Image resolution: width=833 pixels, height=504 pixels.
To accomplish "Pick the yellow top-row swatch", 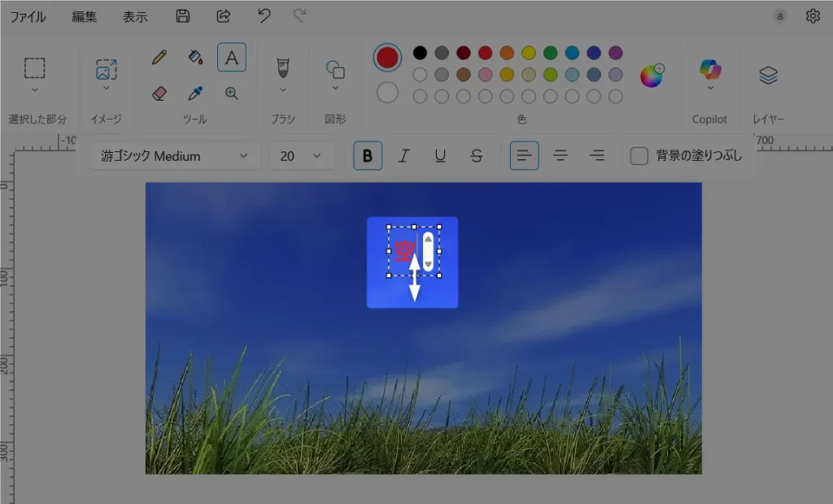I will coord(529,53).
